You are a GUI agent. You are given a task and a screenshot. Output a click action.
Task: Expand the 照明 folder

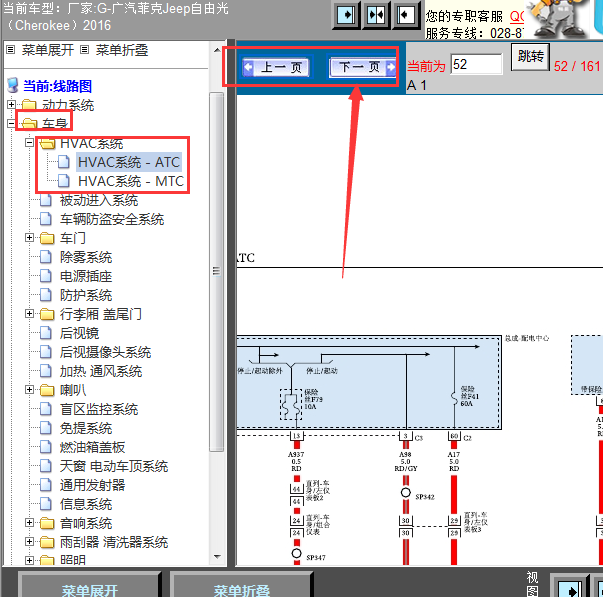[x=29, y=560]
